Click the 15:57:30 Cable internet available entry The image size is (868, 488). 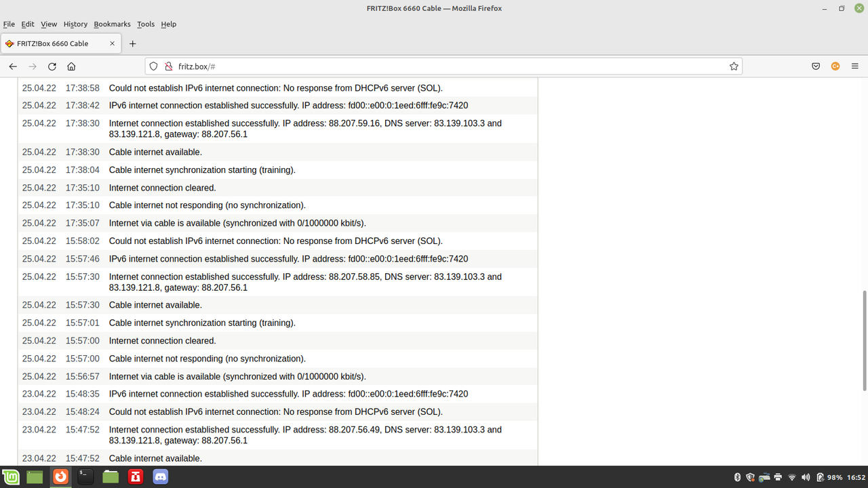pyautogui.click(x=278, y=305)
